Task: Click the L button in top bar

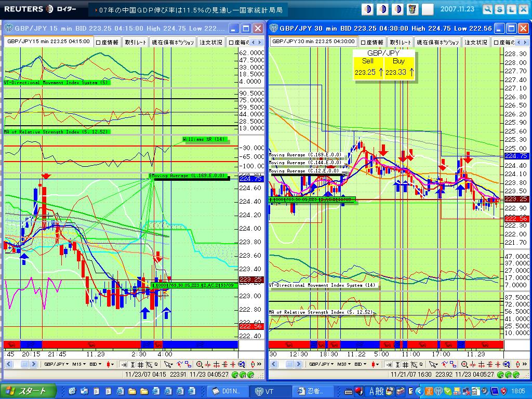Action: tap(511, 9)
